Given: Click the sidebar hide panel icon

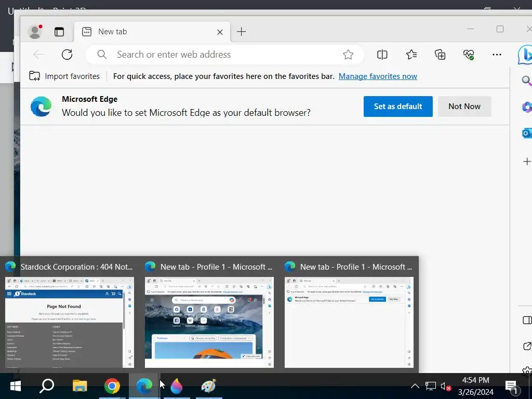Looking at the screenshot, I should [527, 320].
